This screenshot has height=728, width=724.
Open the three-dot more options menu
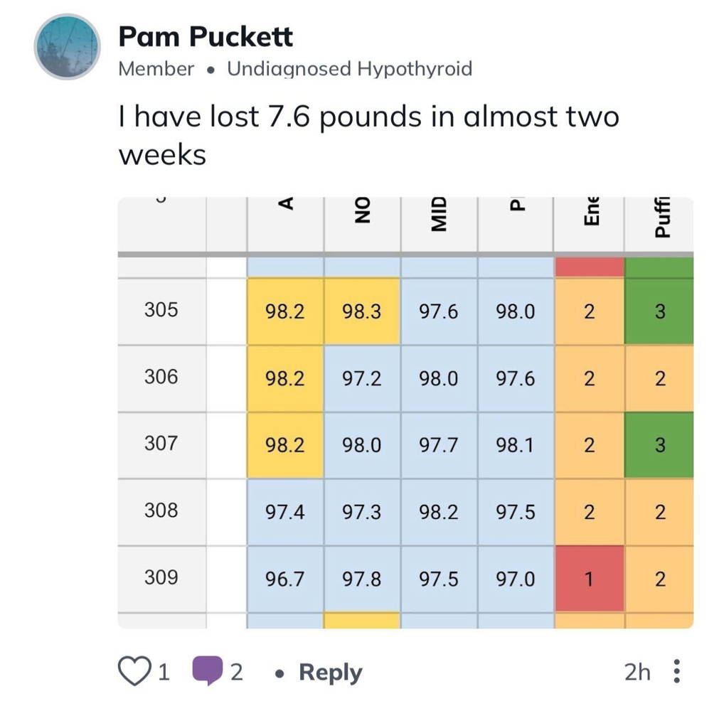(x=676, y=671)
